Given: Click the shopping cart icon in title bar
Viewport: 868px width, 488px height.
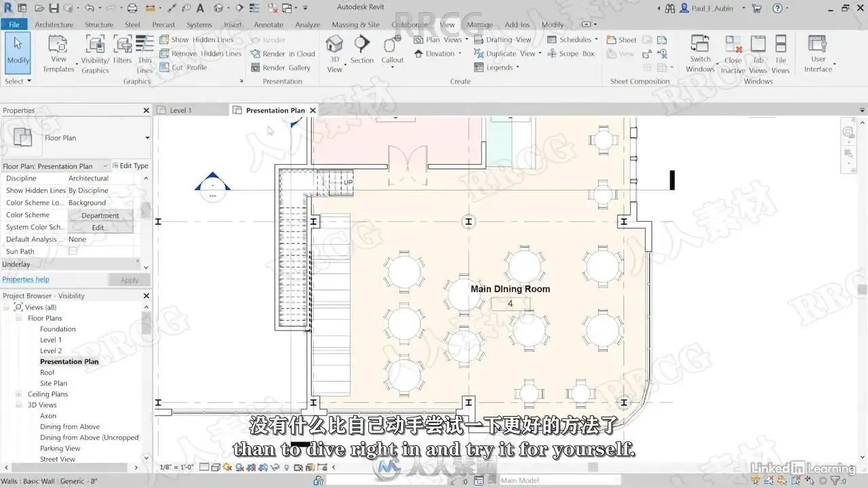Looking at the screenshot, I should coord(757,8).
